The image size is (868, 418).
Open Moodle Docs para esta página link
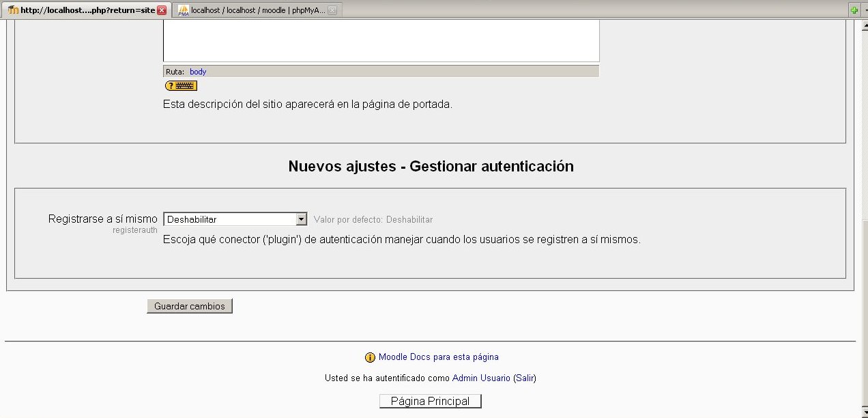point(438,357)
